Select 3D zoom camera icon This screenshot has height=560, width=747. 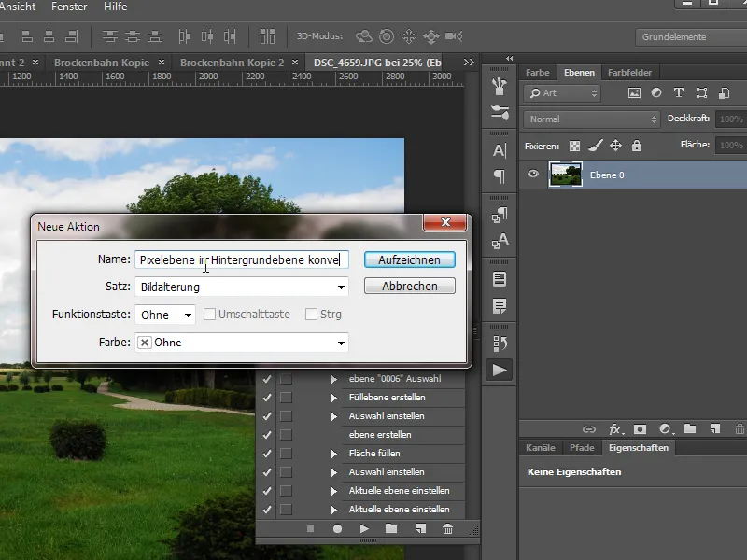tap(454, 36)
